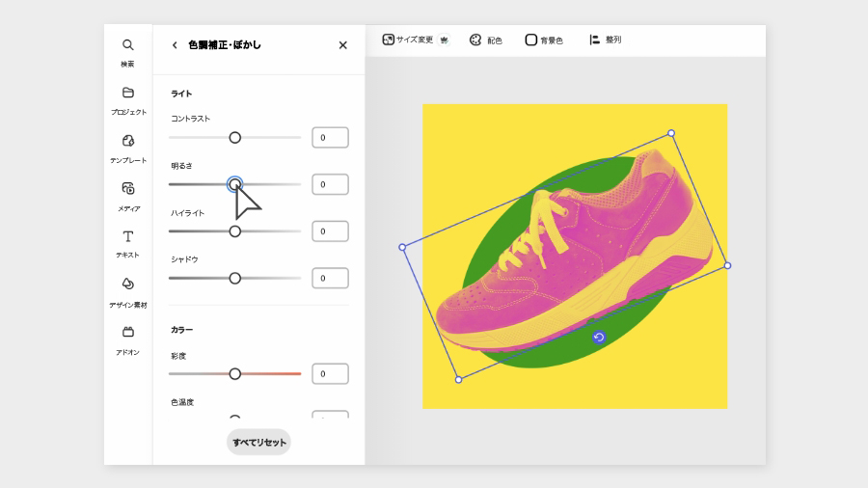868x488 pixels.
Task: Open the メディア panel
Action: pos(127,195)
